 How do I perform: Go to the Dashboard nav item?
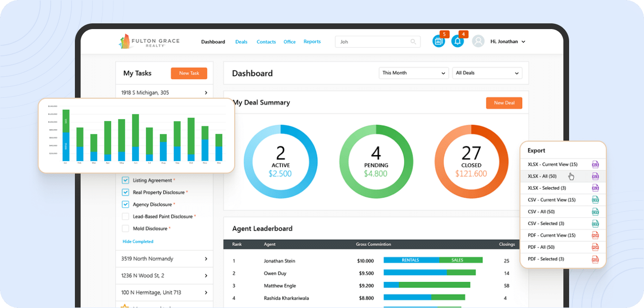pos(213,42)
